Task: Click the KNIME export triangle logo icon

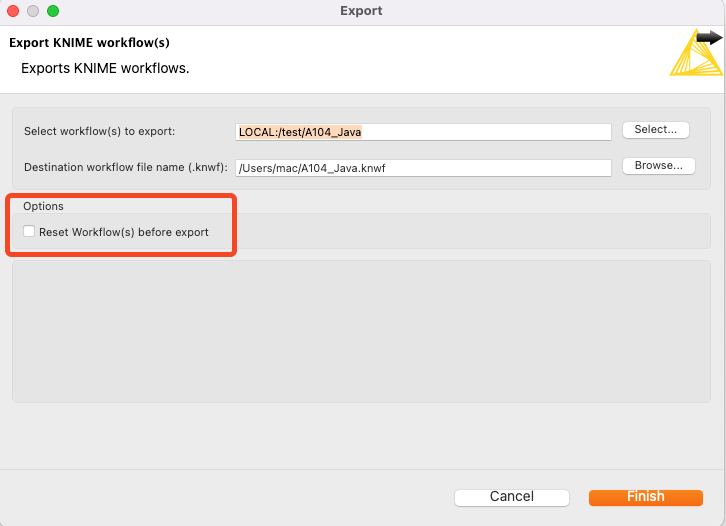Action: click(x=696, y=52)
